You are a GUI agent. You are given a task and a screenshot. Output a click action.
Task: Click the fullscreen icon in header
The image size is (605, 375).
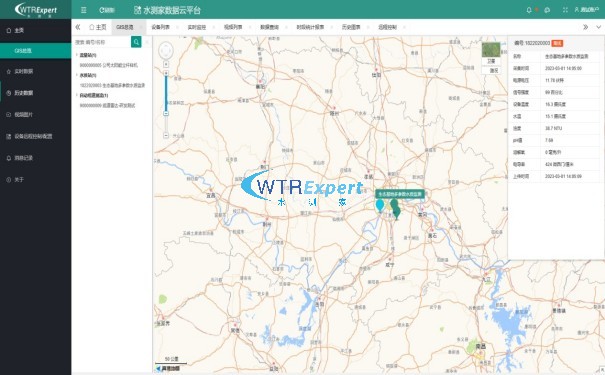coord(565,10)
